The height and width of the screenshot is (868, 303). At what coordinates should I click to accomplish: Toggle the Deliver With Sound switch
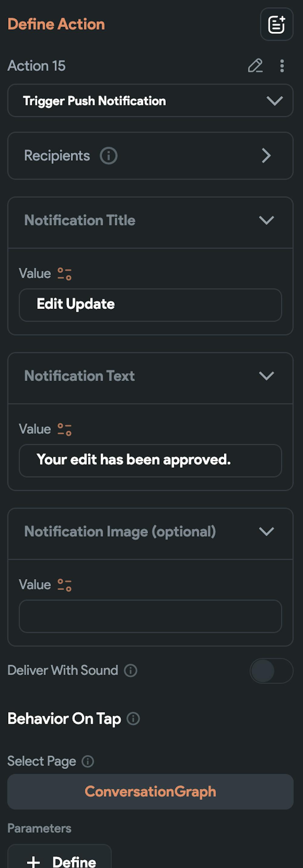tap(271, 671)
